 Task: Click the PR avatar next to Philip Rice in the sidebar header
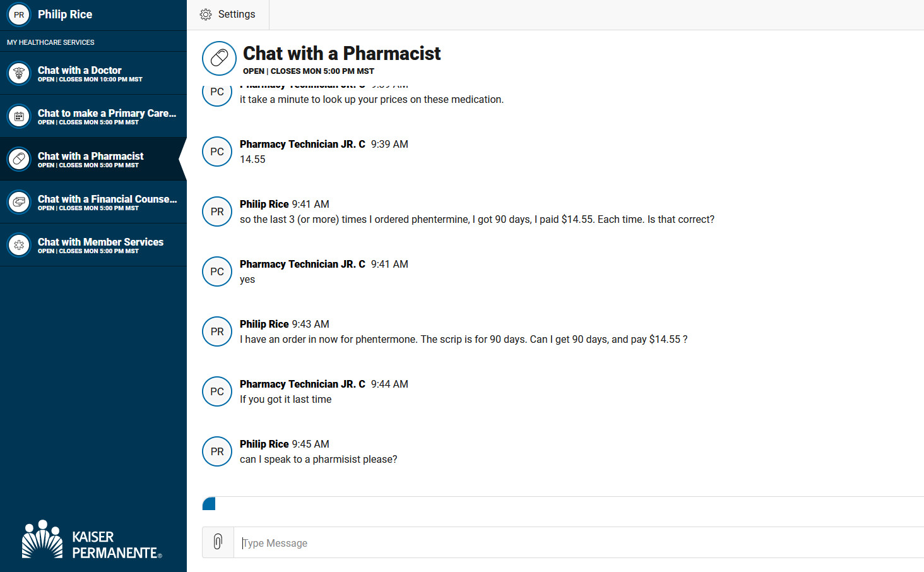[x=19, y=15]
